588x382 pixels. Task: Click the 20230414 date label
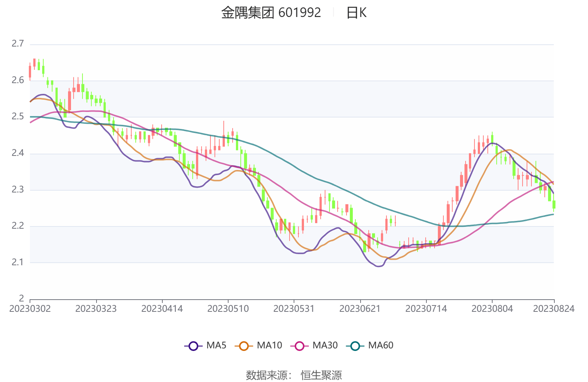(x=162, y=309)
